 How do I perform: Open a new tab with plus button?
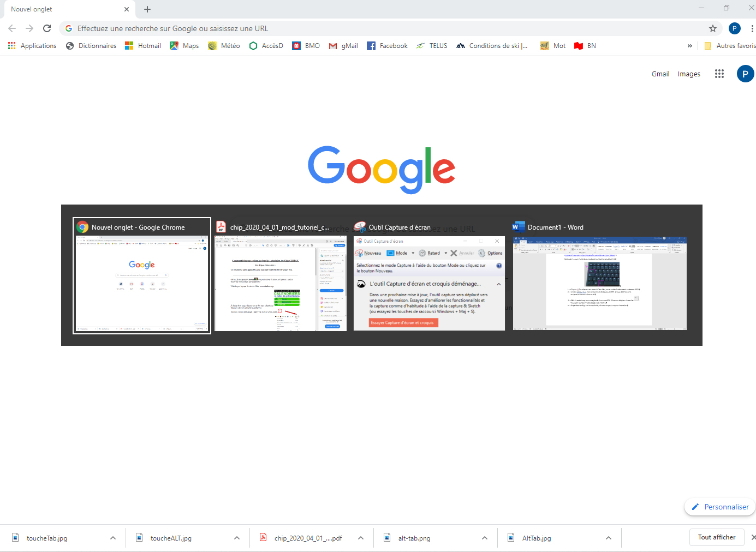147,9
